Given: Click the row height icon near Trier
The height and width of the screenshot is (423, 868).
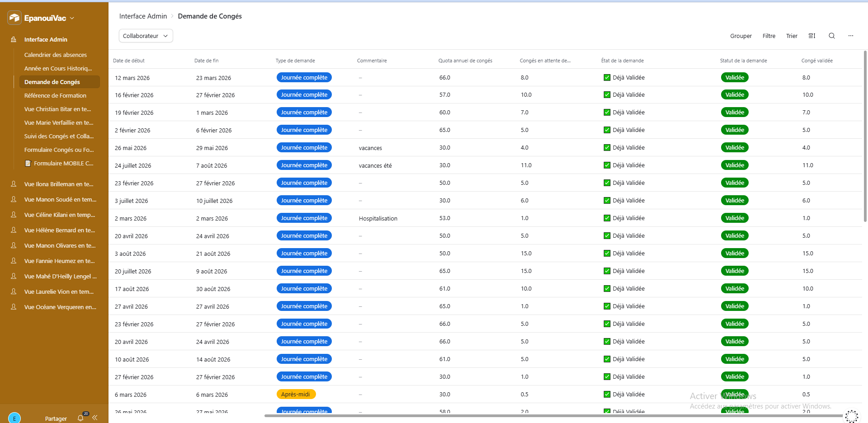Looking at the screenshot, I should click(812, 36).
